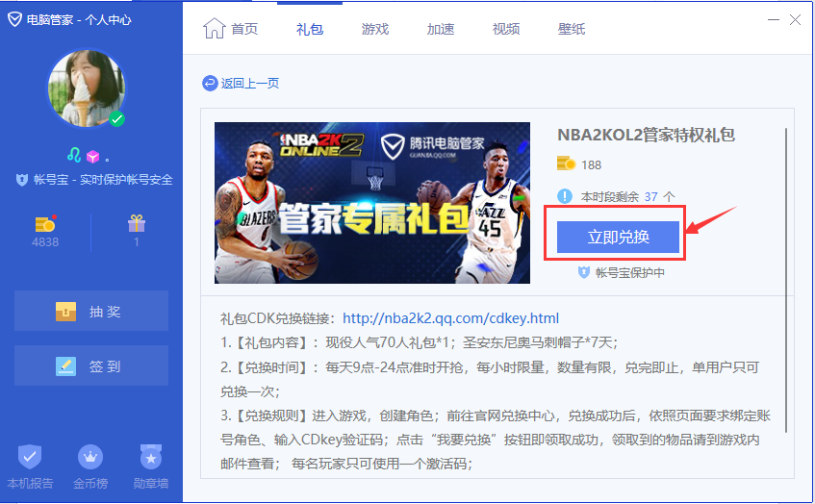
Task: Click the 礼包内容 description line
Action: (419, 343)
